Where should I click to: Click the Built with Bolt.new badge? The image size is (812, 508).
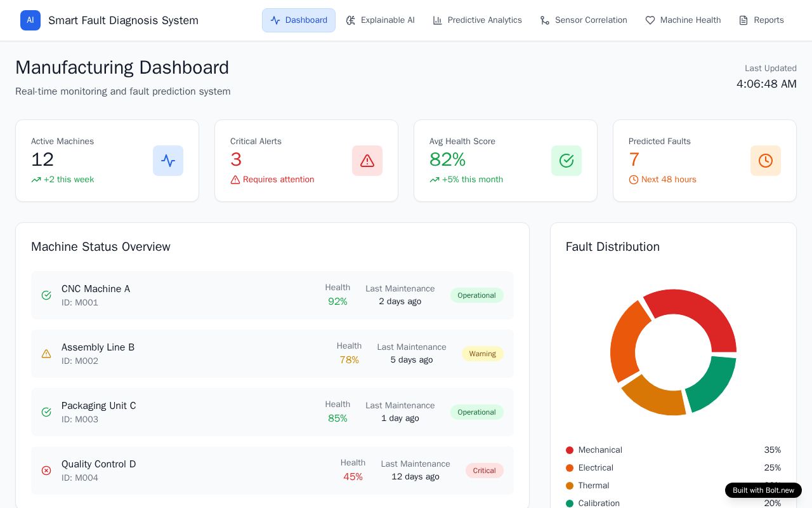pos(763,490)
